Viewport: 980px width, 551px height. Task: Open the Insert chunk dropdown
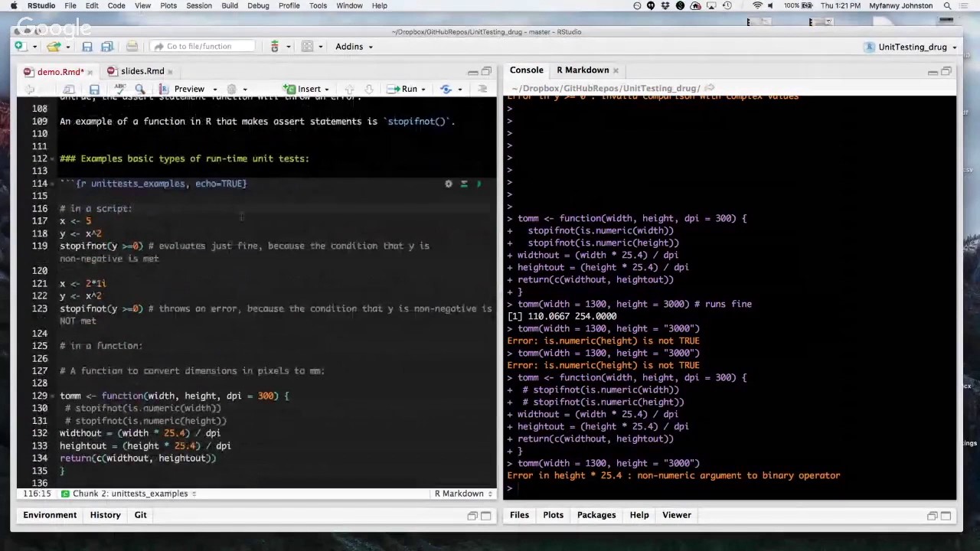point(307,90)
